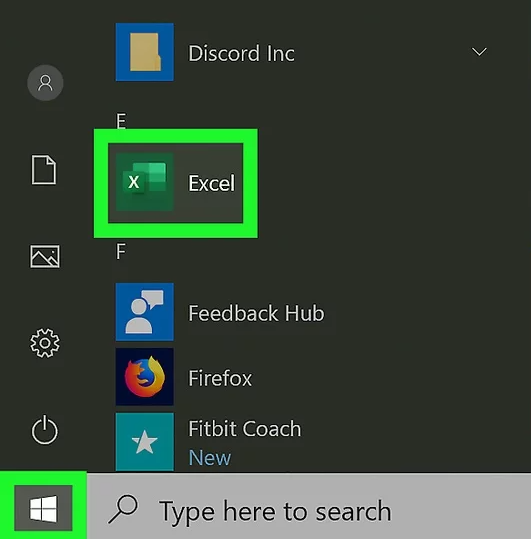The height and width of the screenshot is (539, 531).
Task: Click the user account icon
Action: pos(45,83)
